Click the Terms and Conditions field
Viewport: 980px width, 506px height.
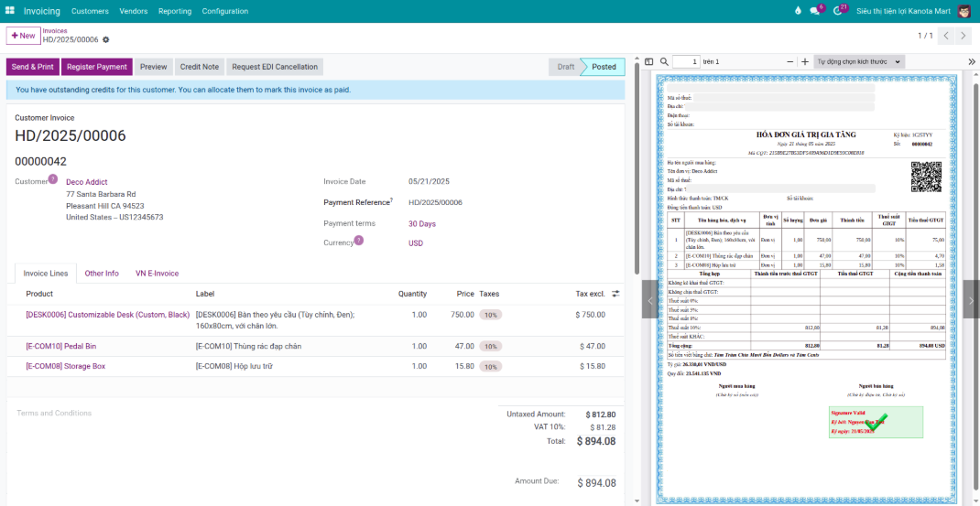click(54, 413)
